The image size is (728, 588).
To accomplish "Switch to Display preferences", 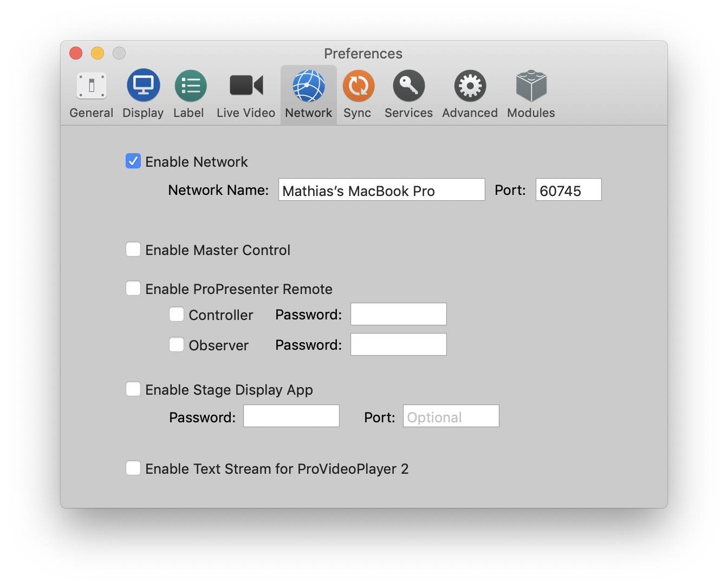I will pos(142,92).
